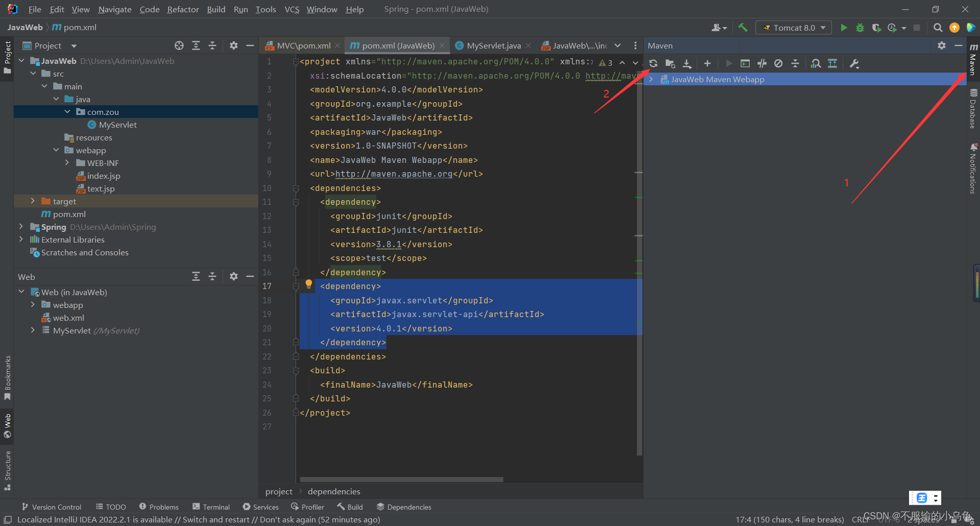The width and height of the screenshot is (980, 526).
Task: Build project with hammer icon
Action: (743, 28)
